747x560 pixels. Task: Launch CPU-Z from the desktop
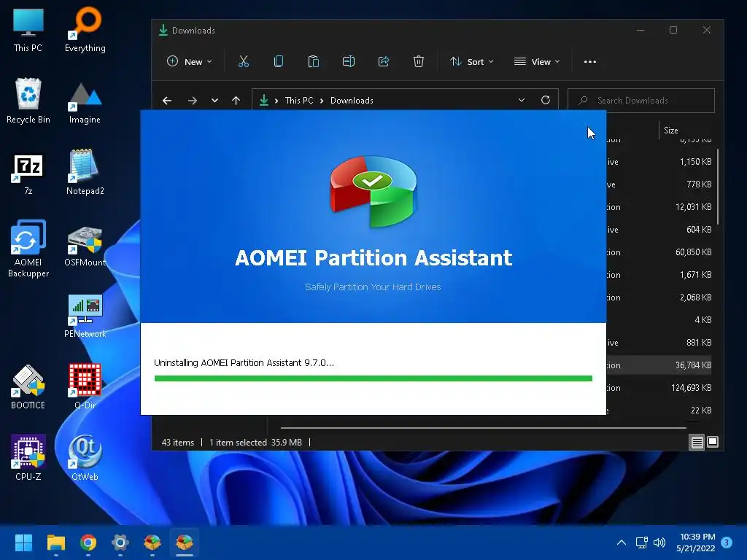tap(28, 457)
